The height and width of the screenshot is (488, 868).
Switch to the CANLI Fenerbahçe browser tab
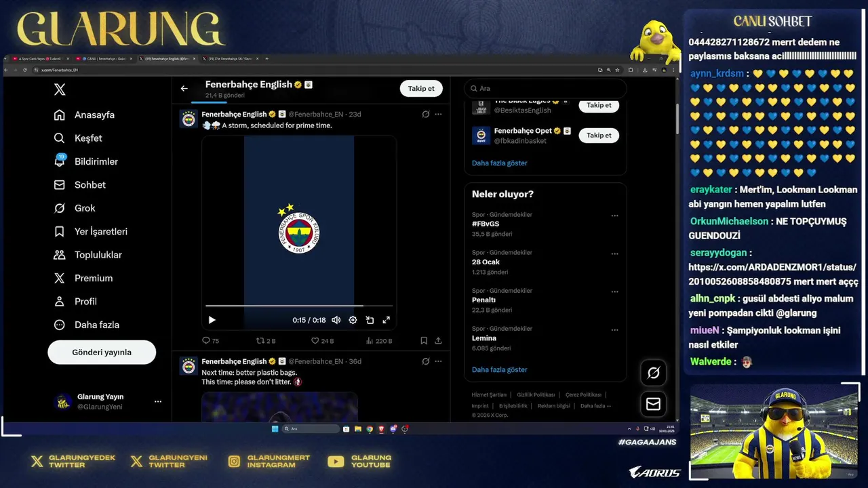[103, 58]
